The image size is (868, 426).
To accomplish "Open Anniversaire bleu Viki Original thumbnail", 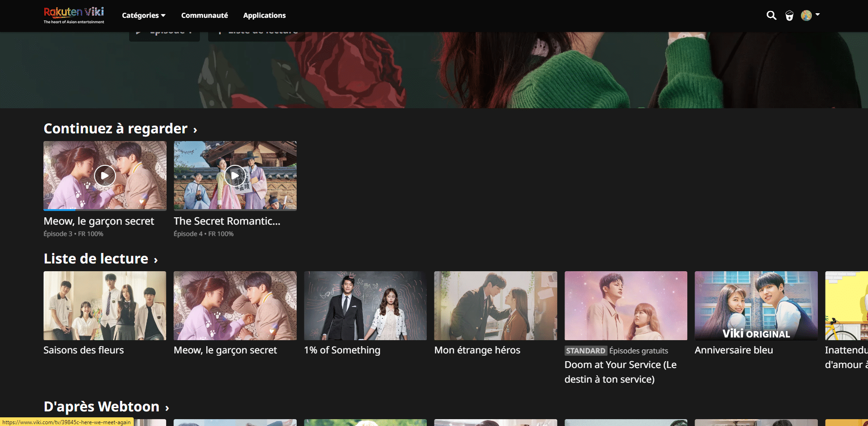I will pos(756,306).
